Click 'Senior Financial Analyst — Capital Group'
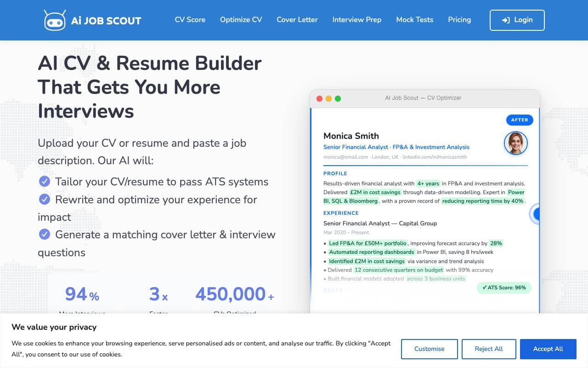 tap(380, 224)
